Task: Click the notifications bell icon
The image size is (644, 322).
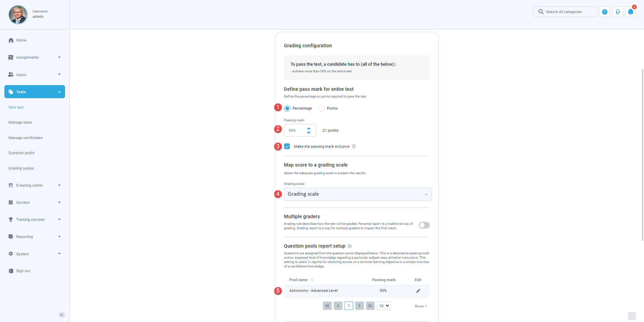Action: pos(630,12)
